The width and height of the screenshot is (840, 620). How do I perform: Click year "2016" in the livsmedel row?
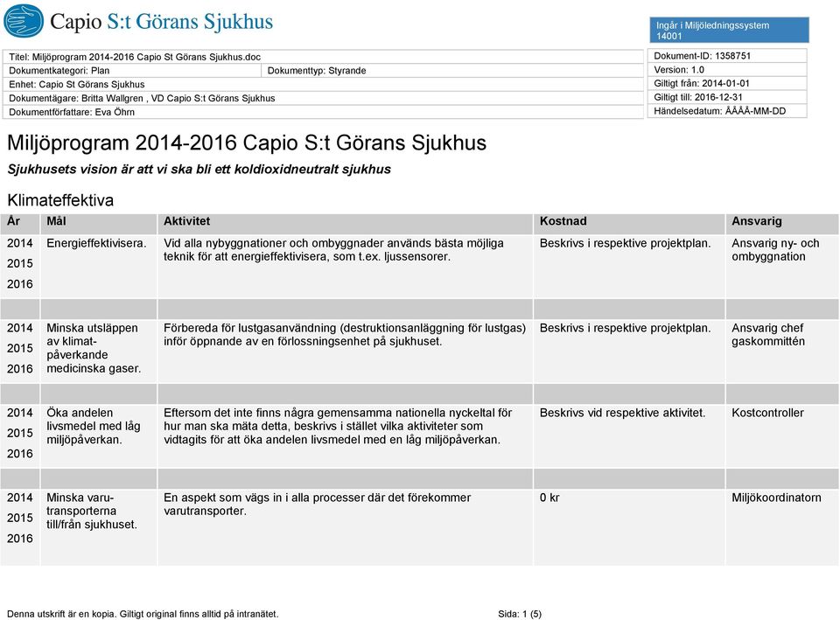(20, 454)
